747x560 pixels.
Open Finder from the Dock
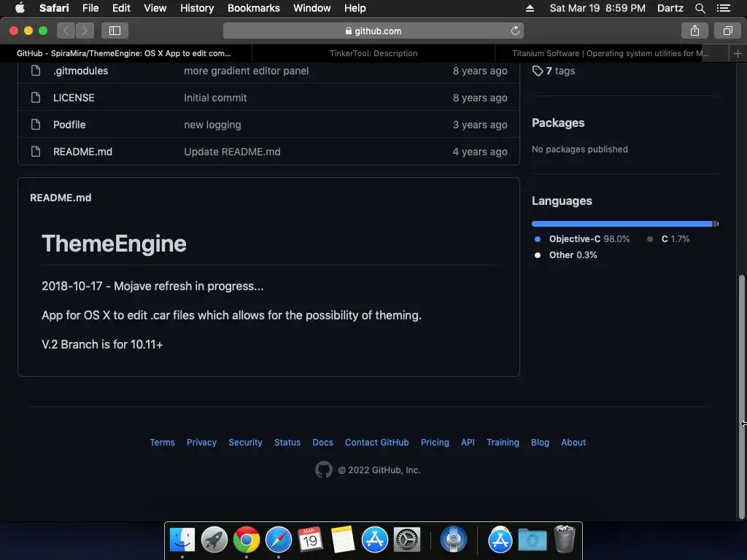tap(182, 540)
